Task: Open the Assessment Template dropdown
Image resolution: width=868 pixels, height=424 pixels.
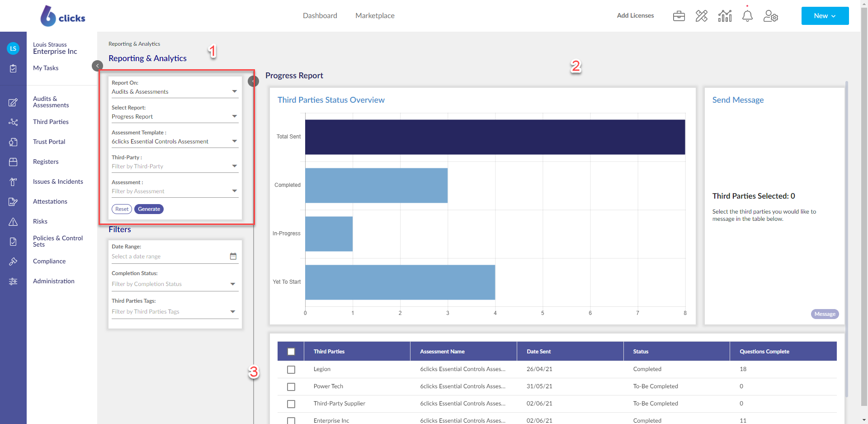Action: (x=175, y=141)
